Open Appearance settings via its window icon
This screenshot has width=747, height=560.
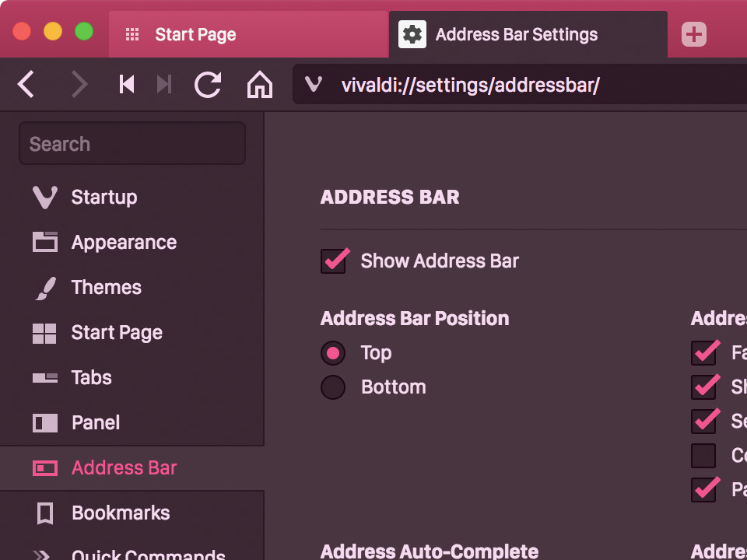(x=45, y=242)
